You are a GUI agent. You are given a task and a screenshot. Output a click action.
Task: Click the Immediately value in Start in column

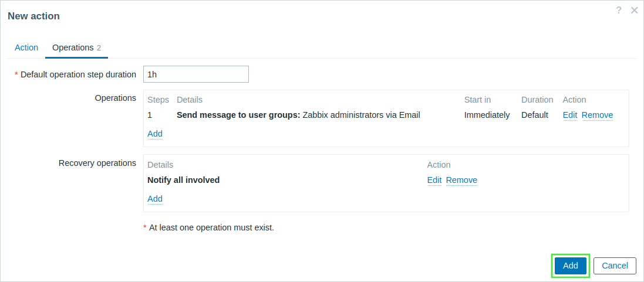point(487,115)
